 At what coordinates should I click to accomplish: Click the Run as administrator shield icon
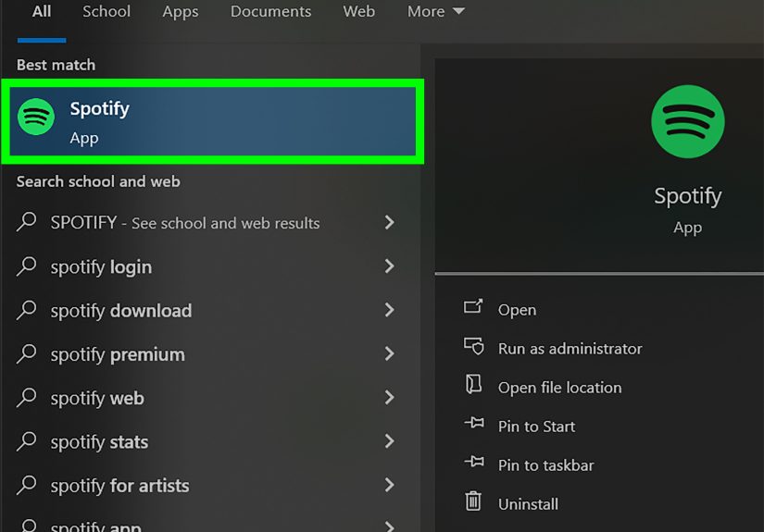(473, 346)
